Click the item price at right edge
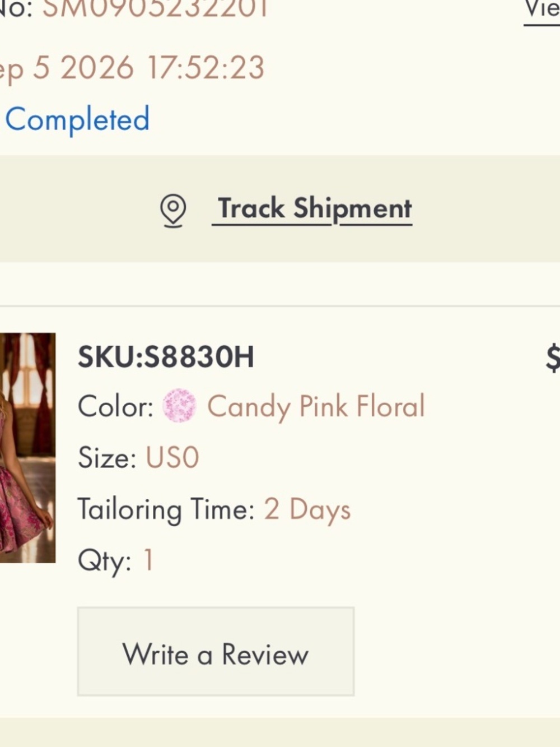This screenshot has width=560, height=747. 553,358
